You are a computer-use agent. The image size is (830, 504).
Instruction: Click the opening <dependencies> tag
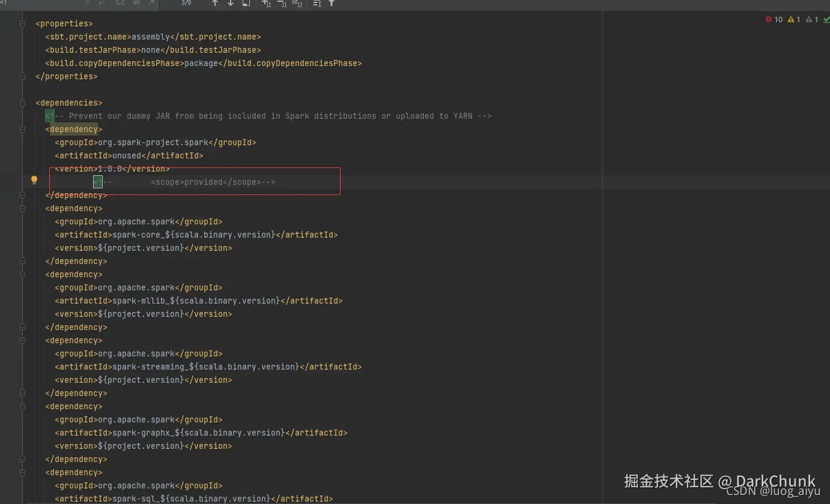pos(69,103)
